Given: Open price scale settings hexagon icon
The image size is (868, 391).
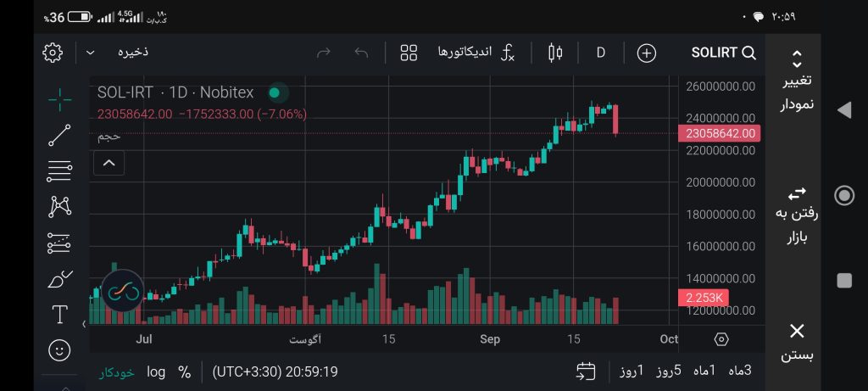Looking at the screenshot, I should tap(721, 339).
